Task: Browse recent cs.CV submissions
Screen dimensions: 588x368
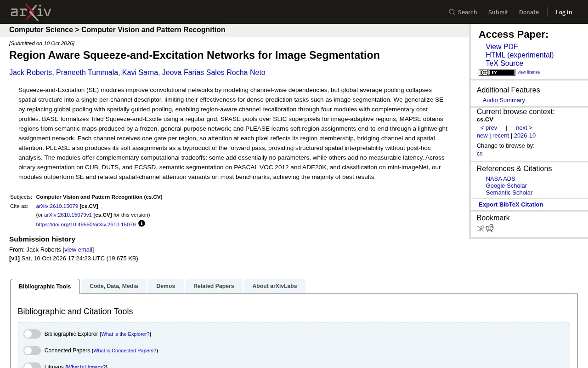Action: pos(501,136)
